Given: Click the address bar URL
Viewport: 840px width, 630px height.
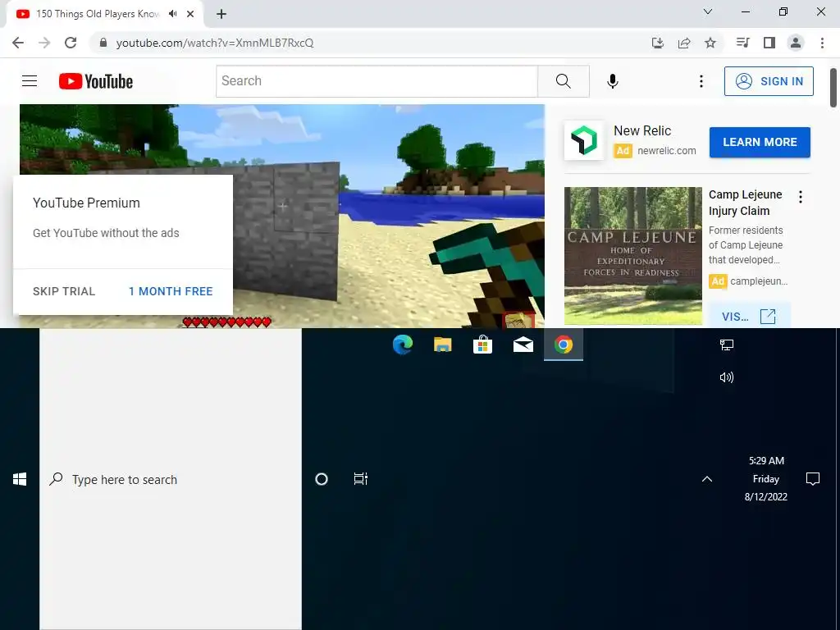Looking at the screenshot, I should [x=215, y=43].
